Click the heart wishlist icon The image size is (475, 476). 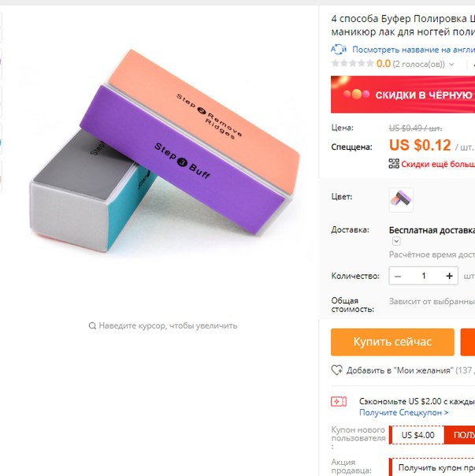tap(337, 370)
